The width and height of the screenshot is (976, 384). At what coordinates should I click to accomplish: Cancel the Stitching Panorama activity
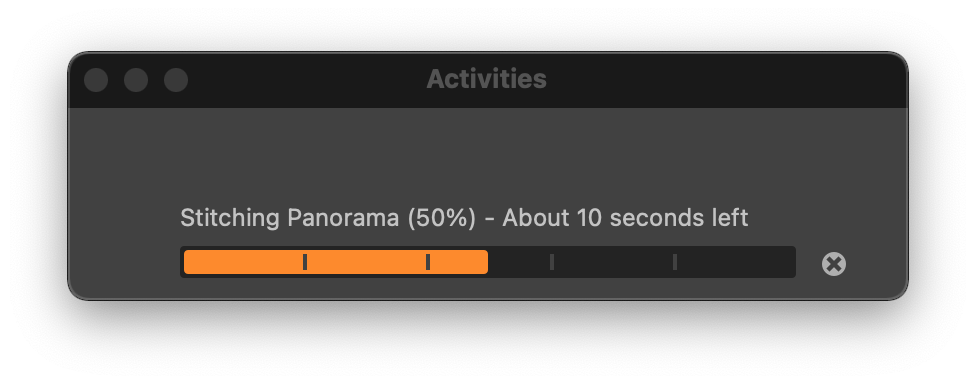point(833,264)
